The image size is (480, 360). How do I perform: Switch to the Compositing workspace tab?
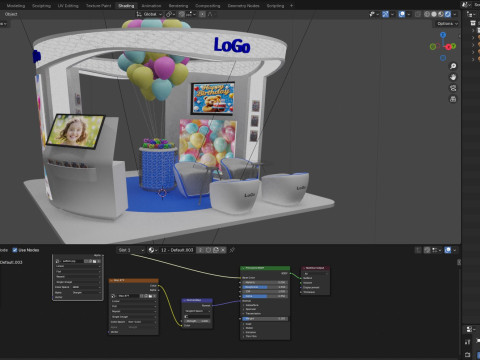208,6
